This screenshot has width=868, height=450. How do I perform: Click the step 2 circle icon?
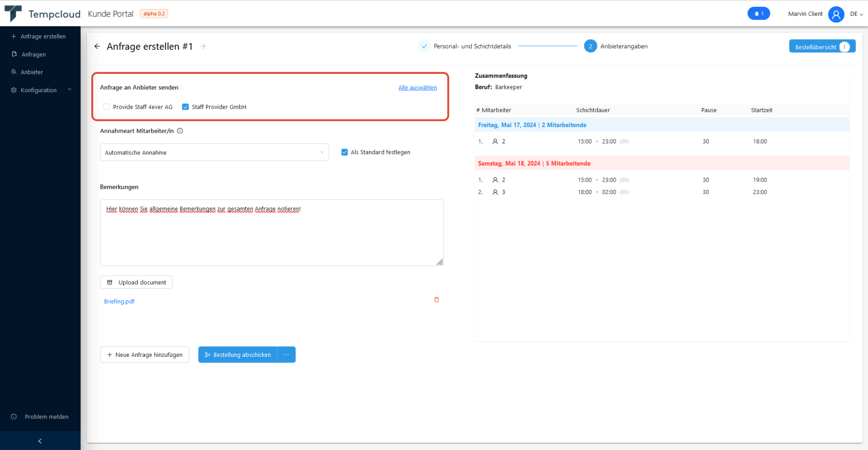click(590, 46)
